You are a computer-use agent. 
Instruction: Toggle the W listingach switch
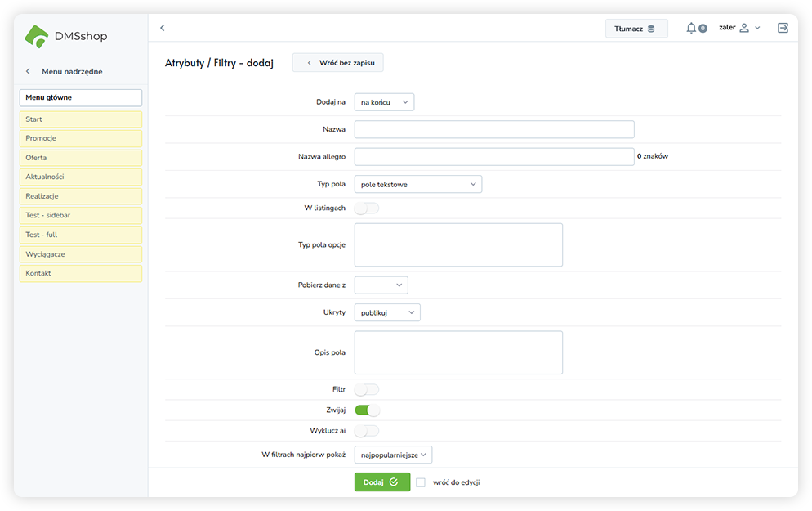pos(367,208)
